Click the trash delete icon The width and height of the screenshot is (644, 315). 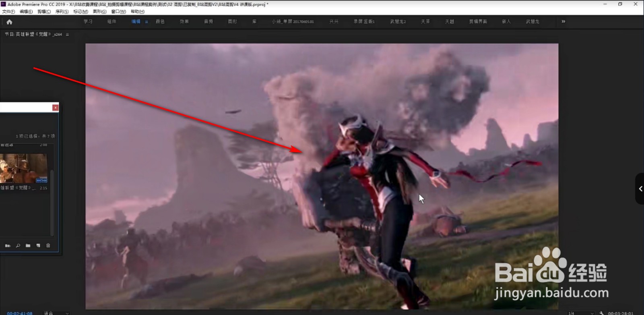[x=48, y=246]
